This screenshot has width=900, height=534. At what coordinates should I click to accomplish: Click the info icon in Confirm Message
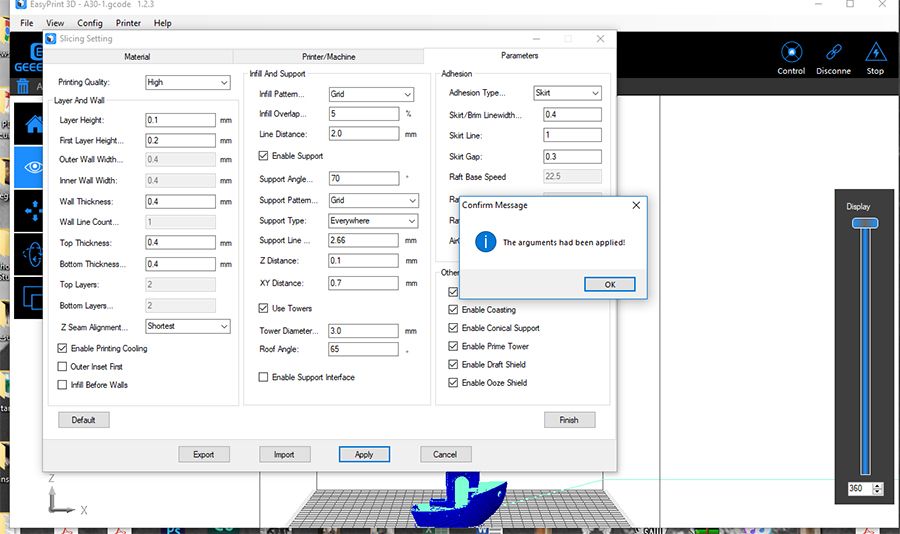(x=486, y=242)
